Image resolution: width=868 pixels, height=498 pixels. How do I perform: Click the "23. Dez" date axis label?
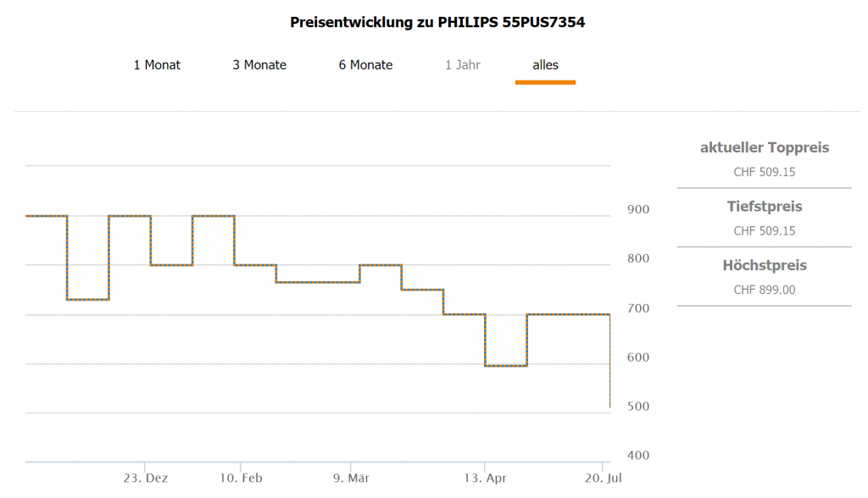point(146,479)
